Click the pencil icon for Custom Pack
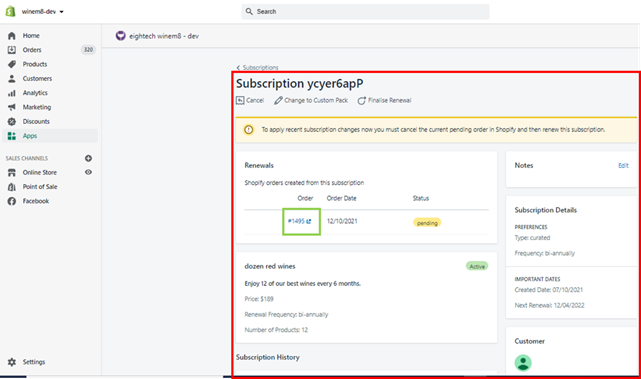Viewport: 641px width, 379px height. (278, 100)
